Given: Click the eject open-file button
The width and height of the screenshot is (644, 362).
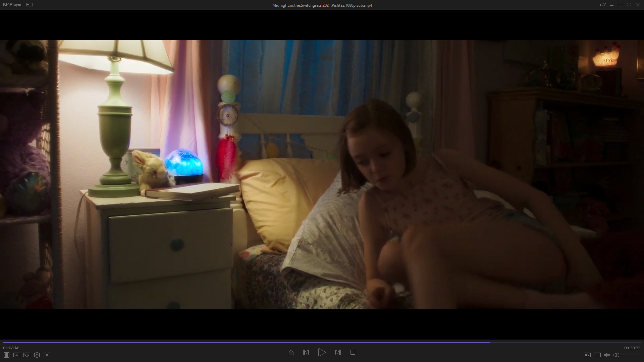Looking at the screenshot, I should pos(291,352).
